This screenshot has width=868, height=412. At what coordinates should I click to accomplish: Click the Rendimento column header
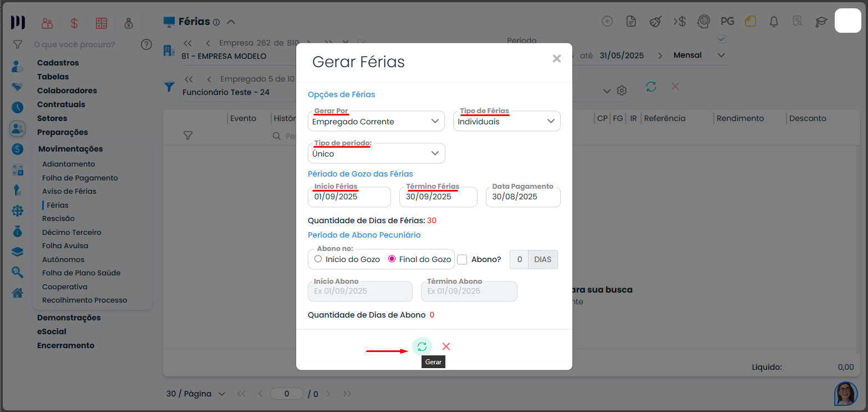pyautogui.click(x=740, y=118)
